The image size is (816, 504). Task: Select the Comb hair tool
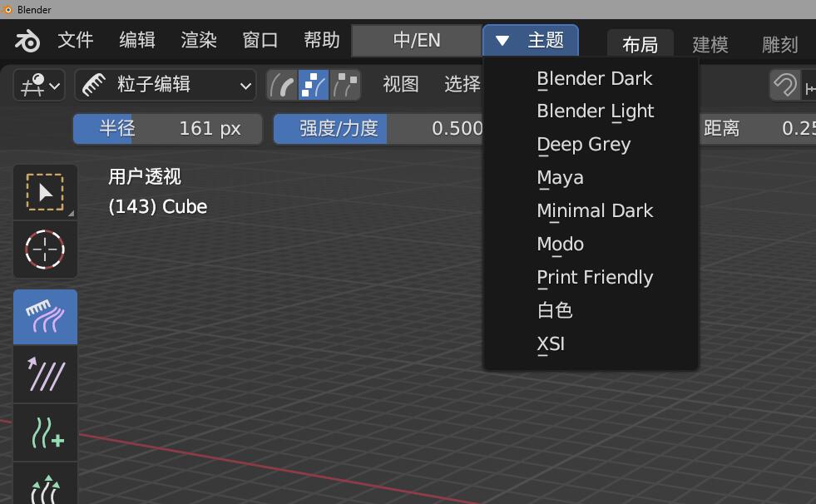pyautogui.click(x=45, y=317)
